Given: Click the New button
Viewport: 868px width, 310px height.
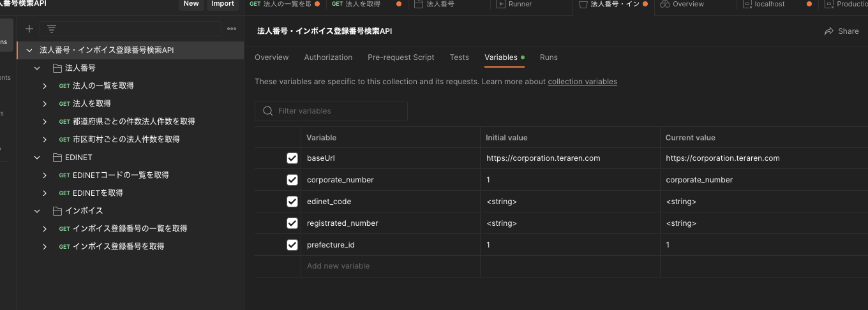Looking at the screenshot, I should pos(191,4).
